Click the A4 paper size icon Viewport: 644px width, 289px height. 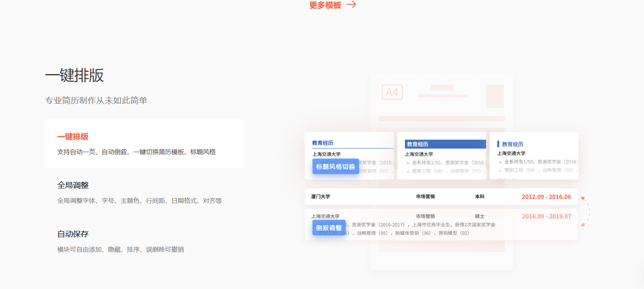pos(392,92)
